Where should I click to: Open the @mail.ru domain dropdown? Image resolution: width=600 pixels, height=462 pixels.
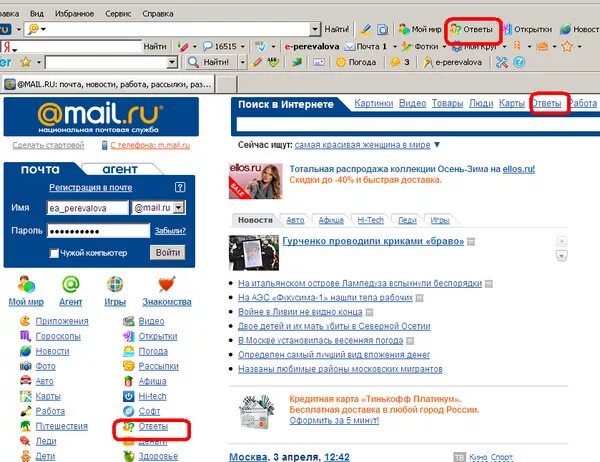pos(178,207)
